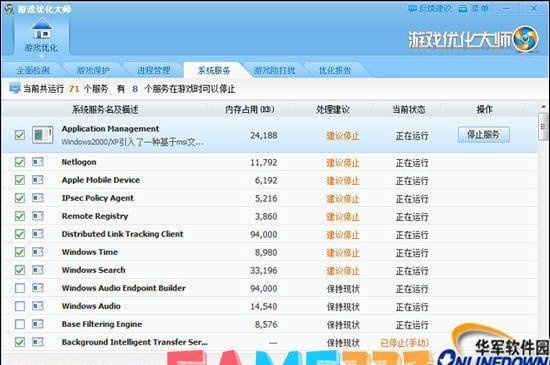Sort by 内存占用 column header
550x365 pixels.
249,109
